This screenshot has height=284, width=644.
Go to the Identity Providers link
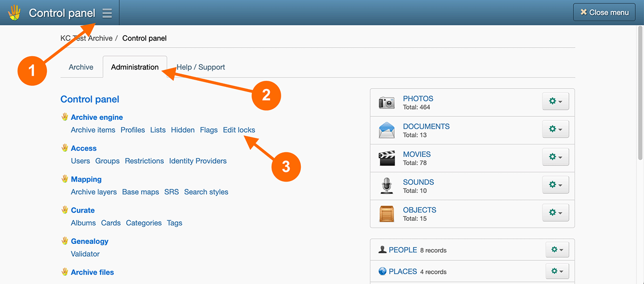point(198,161)
